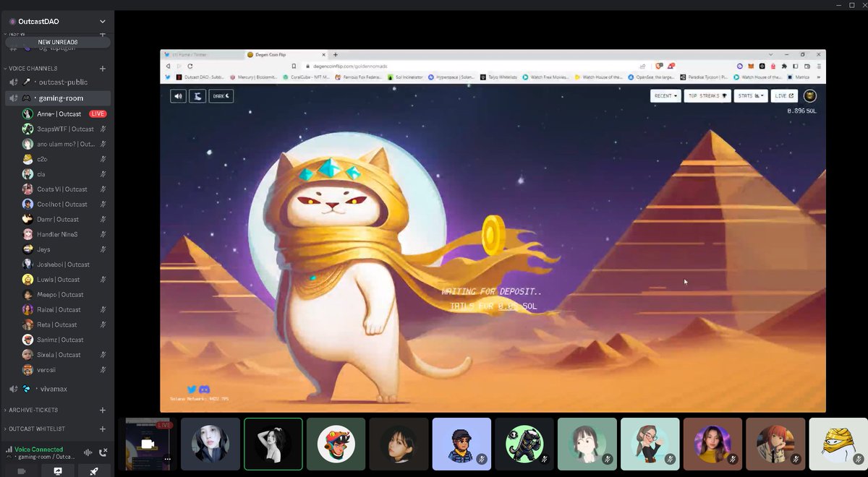Open the Twitter icon link on page
Screen dimensions: 868x477
(x=192, y=390)
